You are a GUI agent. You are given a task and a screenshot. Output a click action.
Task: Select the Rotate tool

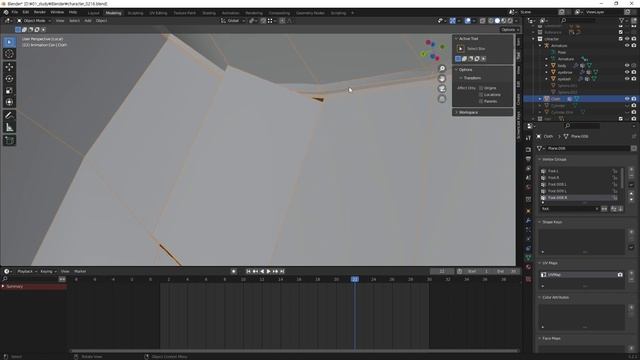pos(9,79)
